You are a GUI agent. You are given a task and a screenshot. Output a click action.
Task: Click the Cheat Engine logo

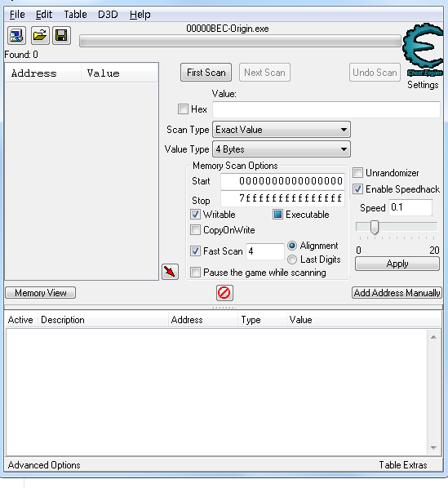pos(424,50)
